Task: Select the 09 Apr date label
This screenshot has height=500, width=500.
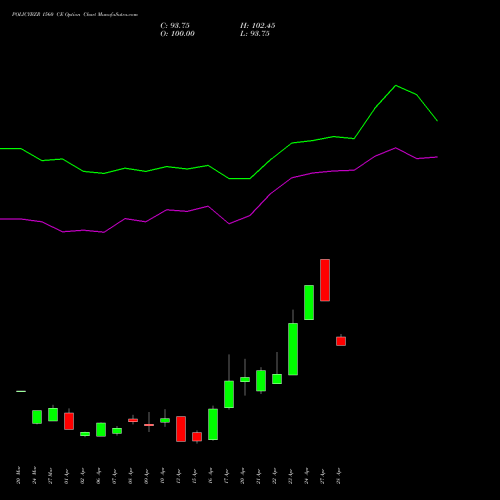Action: pos(146,475)
